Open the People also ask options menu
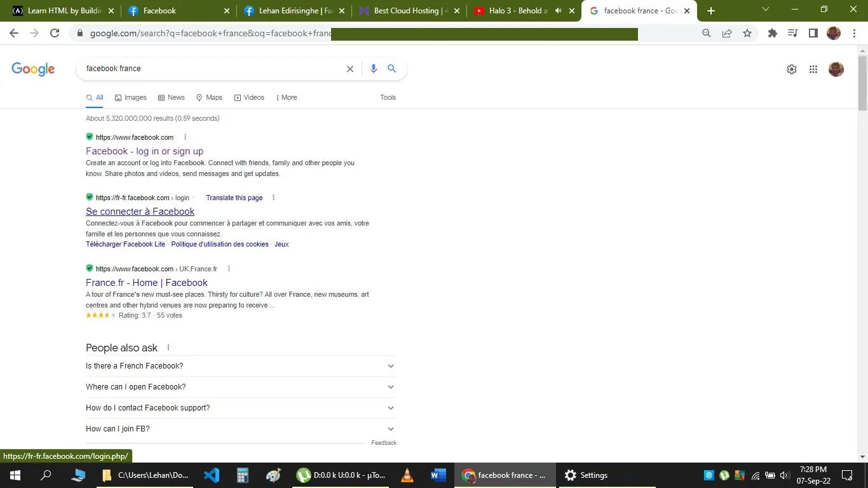868x488 pixels. point(168,348)
